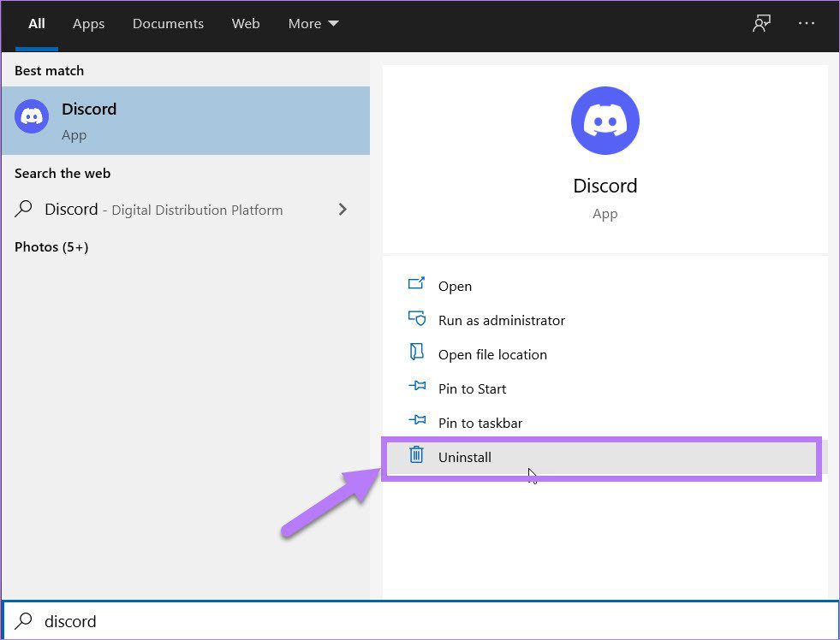
Task: Select the All tab
Action: tap(37, 24)
